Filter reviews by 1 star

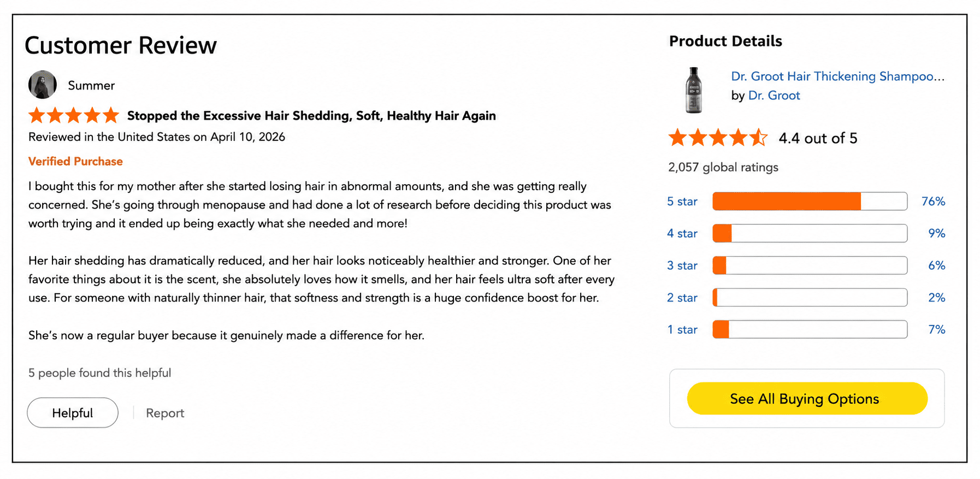click(682, 330)
